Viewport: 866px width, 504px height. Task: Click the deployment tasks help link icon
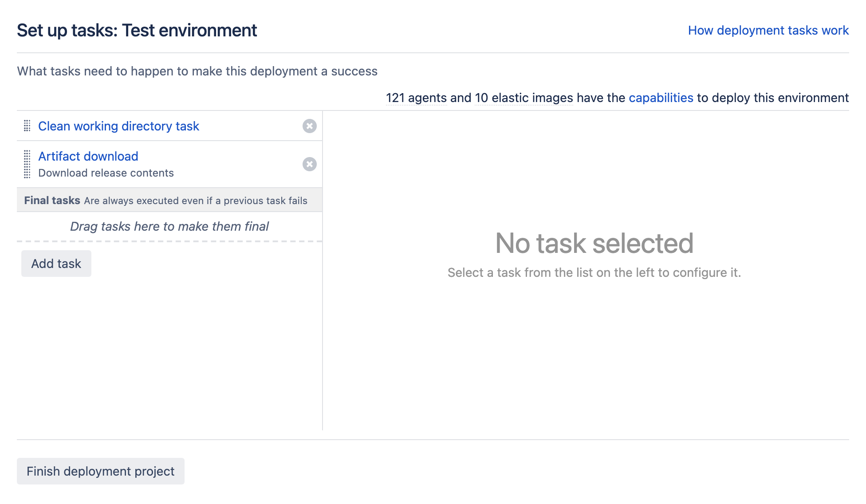coord(768,29)
